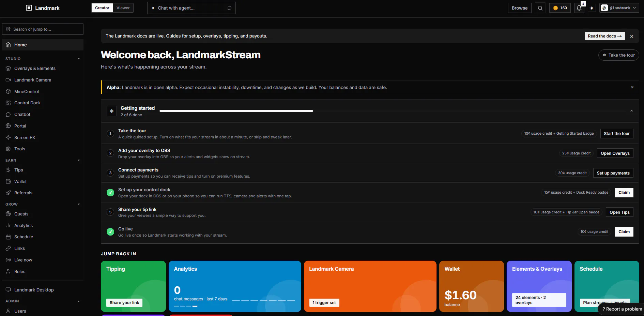The height and width of the screenshot is (316, 644).
Task: Open the Quests page
Action: 43,214
